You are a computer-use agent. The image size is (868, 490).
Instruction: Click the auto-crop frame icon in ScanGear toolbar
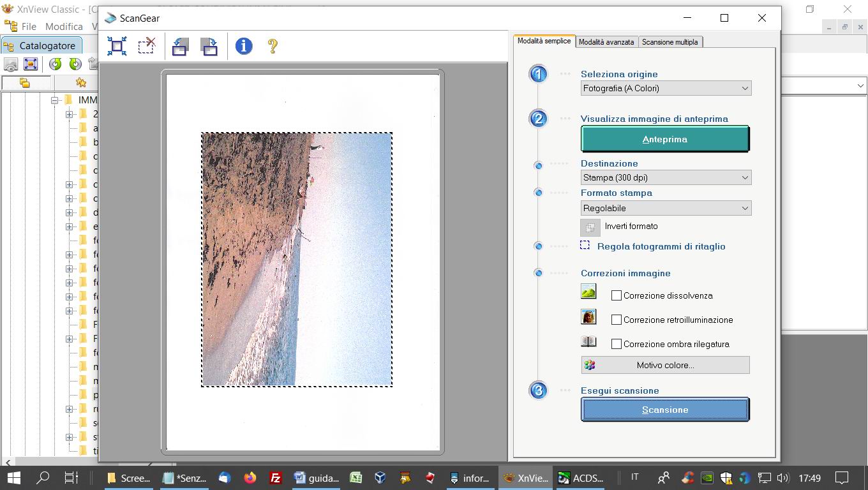pos(117,46)
